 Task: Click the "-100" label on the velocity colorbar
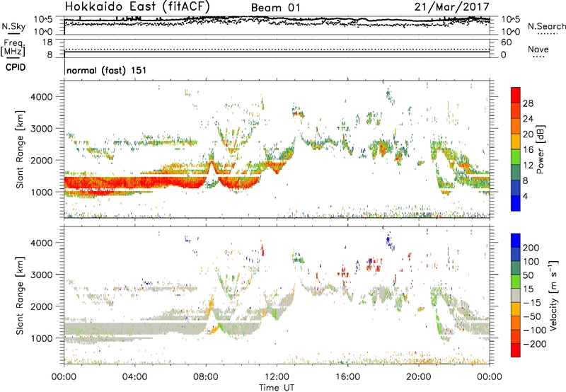[535, 330]
